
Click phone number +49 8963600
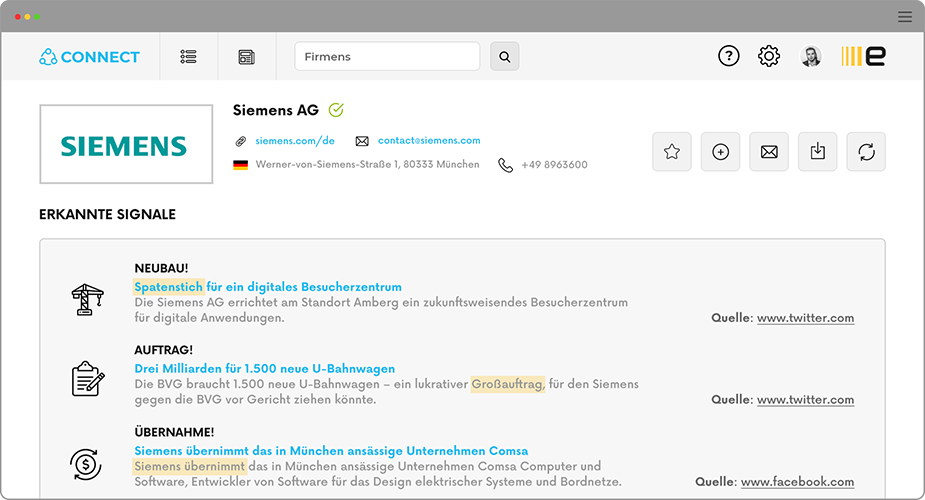(555, 165)
